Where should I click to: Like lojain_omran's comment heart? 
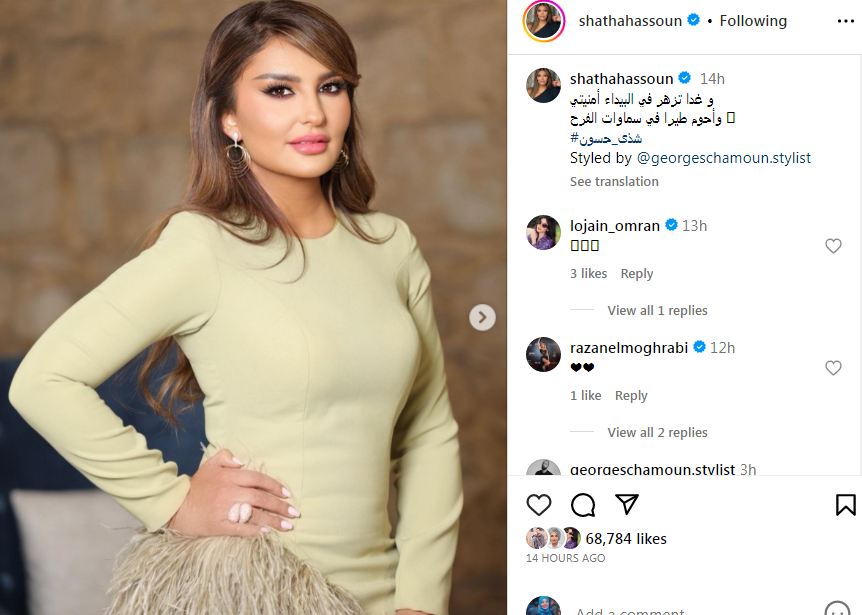click(833, 246)
